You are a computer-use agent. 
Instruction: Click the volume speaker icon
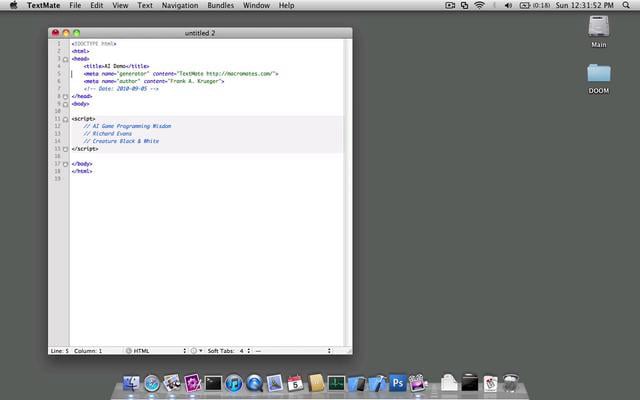click(x=508, y=5)
